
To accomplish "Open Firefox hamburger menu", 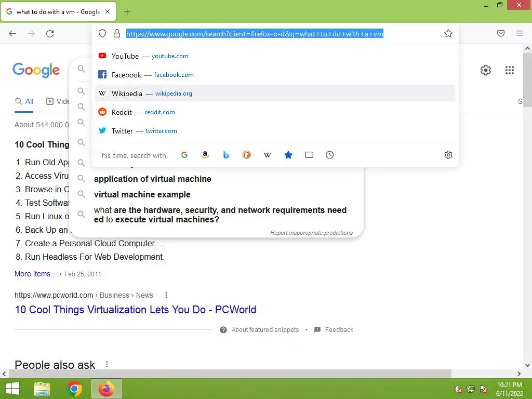I will pos(520,33).
